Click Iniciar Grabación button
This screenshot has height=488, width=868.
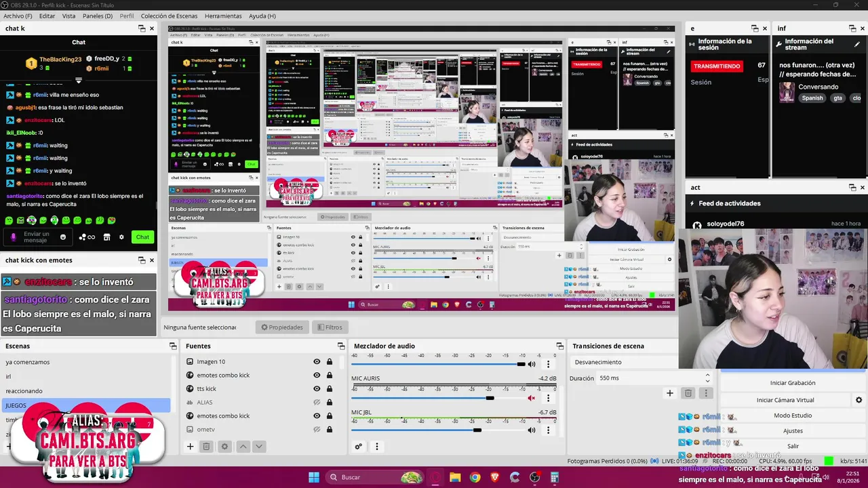(x=793, y=383)
